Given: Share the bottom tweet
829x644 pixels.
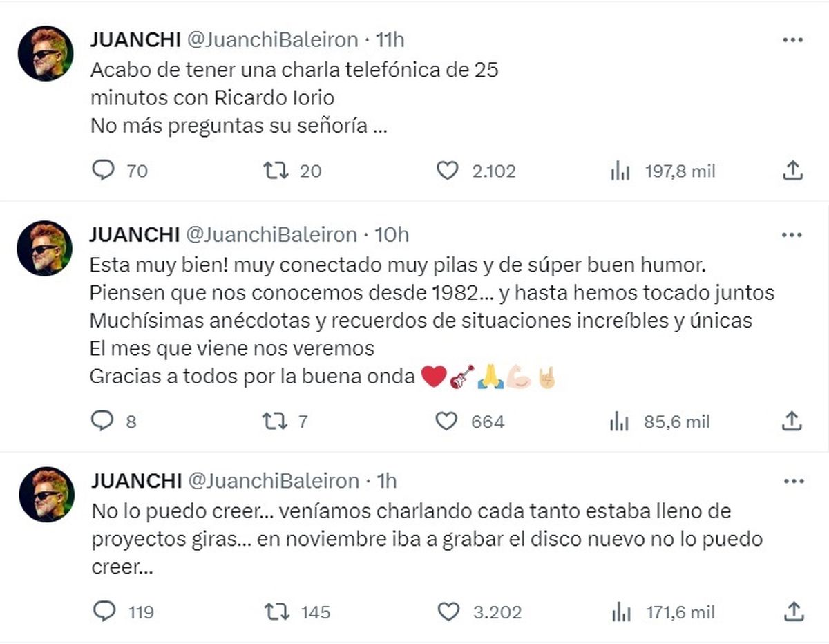Looking at the screenshot, I should [793, 612].
